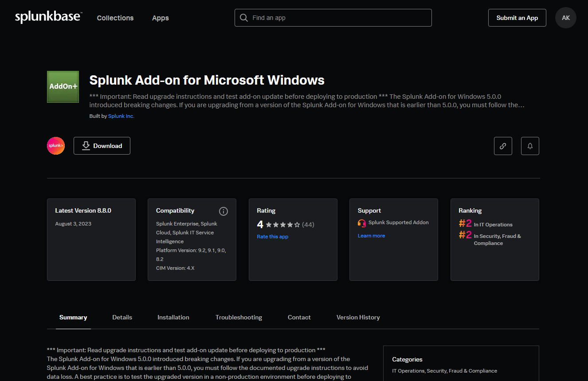
Task: Click the pink Splunk logo badge
Action: coord(56,146)
